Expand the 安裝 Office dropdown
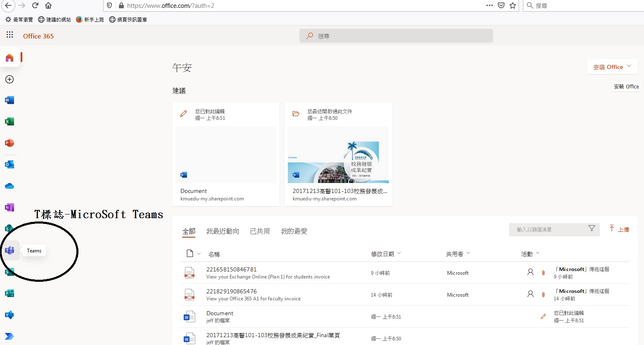The width and height of the screenshot is (644, 345). coord(612,67)
